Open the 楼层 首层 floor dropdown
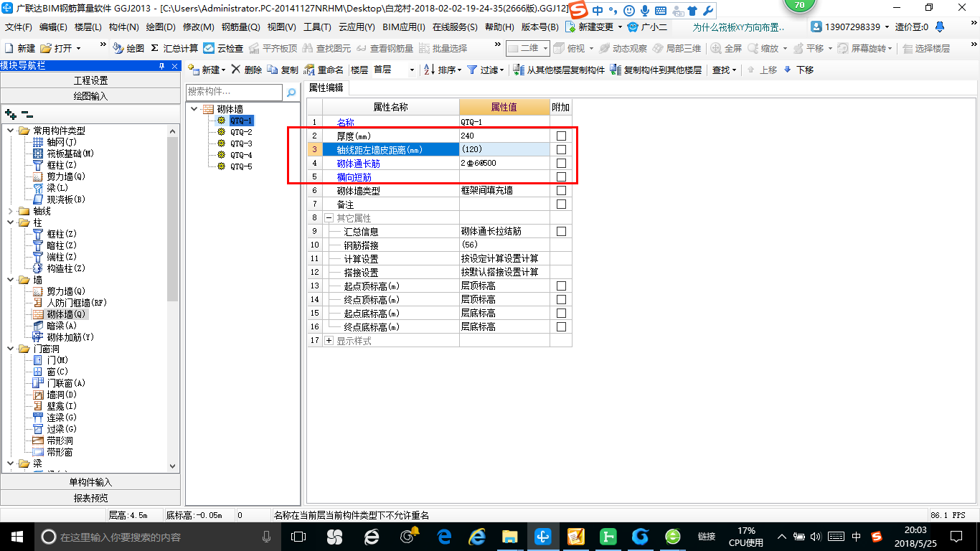This screenshot has height=551, width=980. [x=411, y=70]
